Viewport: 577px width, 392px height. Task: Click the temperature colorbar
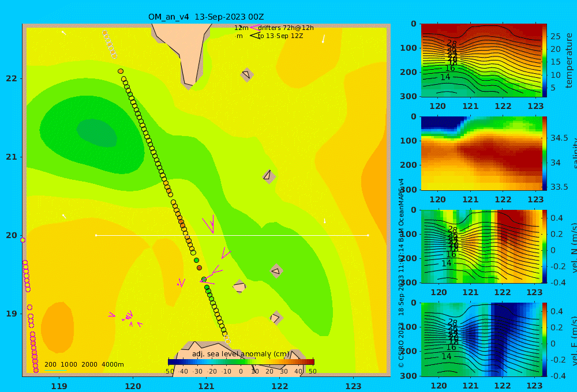point(544,61)
